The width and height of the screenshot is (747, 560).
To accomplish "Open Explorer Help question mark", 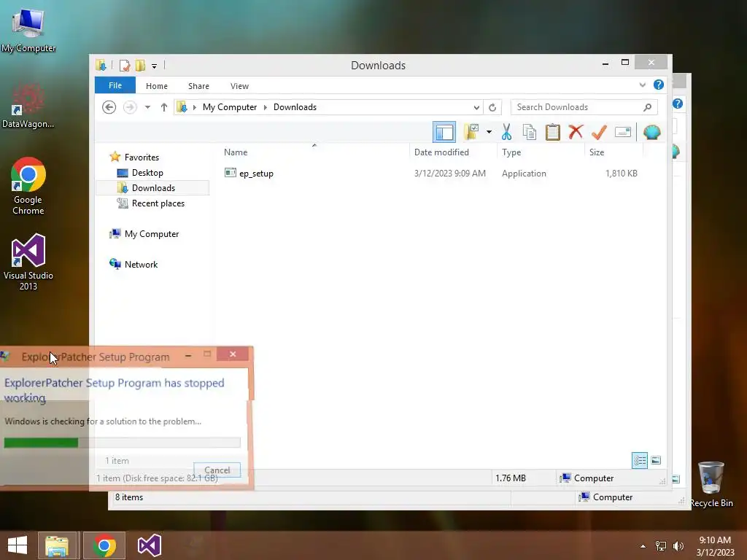I will [x=659, y=85].
